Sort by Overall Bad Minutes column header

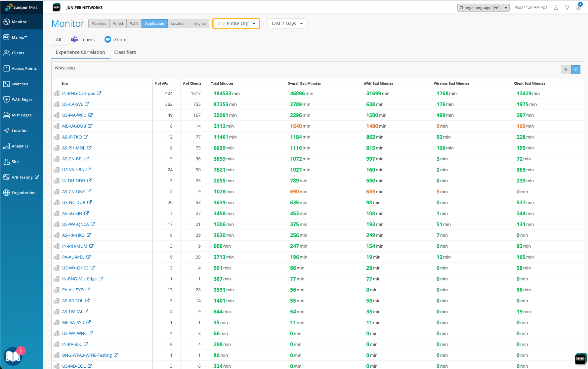tap(304, 83)
